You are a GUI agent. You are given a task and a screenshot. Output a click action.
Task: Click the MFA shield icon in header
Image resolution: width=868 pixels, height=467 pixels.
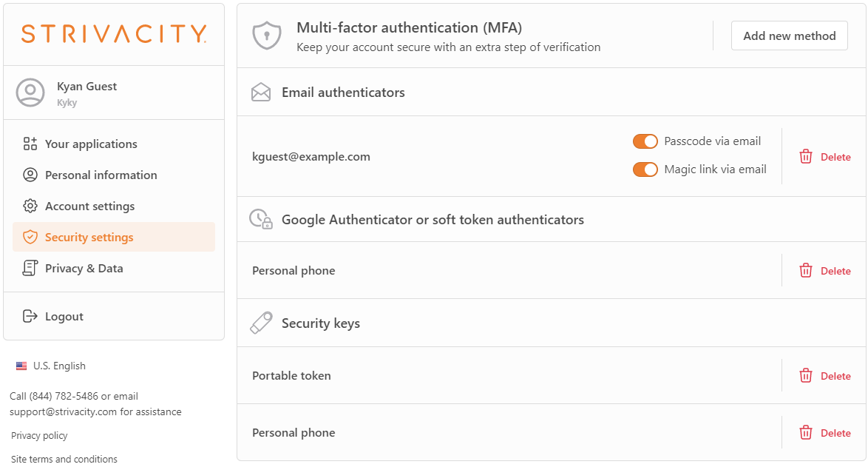point(267,36)
